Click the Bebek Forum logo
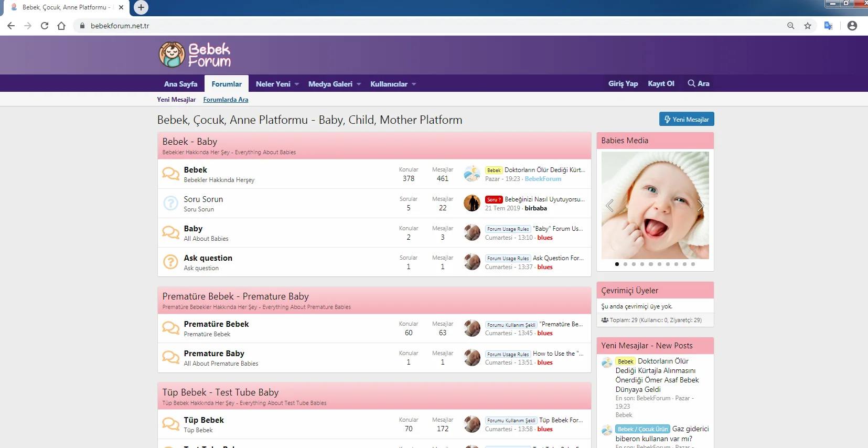The height and width of the screenshot is (448, 868). (x=195, y=55)
